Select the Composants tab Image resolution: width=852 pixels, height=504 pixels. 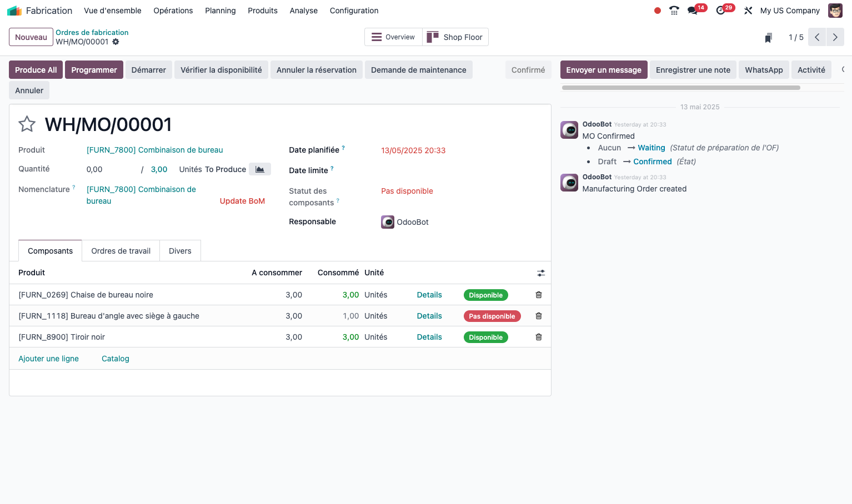coord(50,251)
